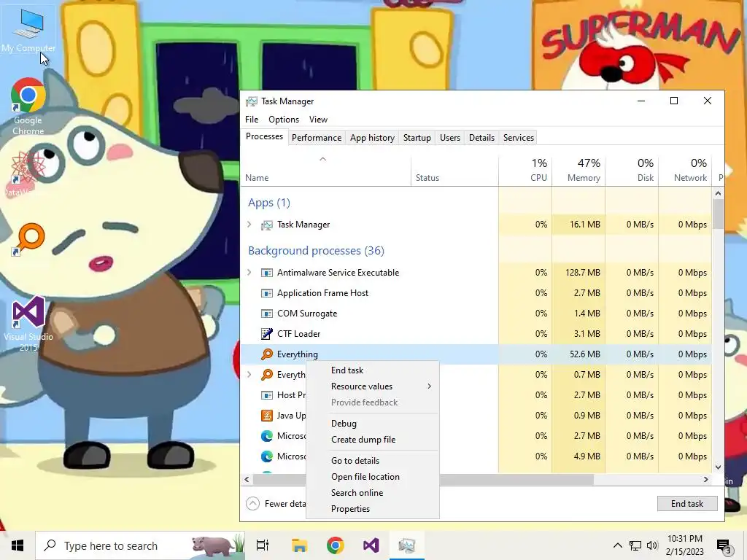Viewport: 747px width, 560px height.
Task: Open the Everything search desktop shortcut
Action: coord(28,238)
